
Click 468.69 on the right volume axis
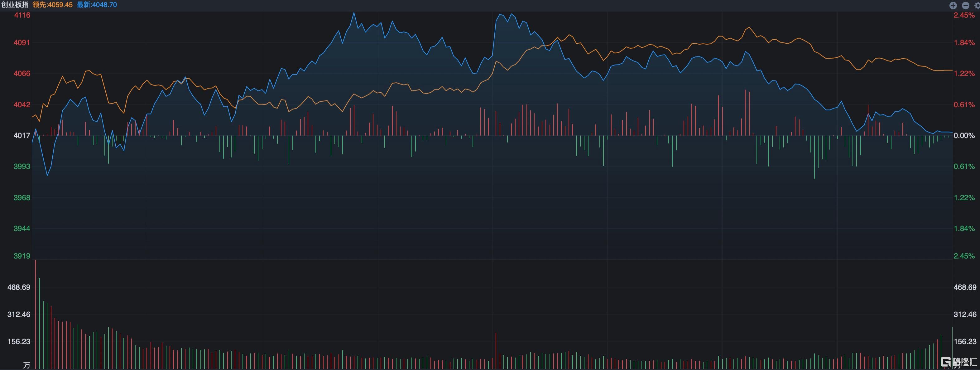[965, 287]
